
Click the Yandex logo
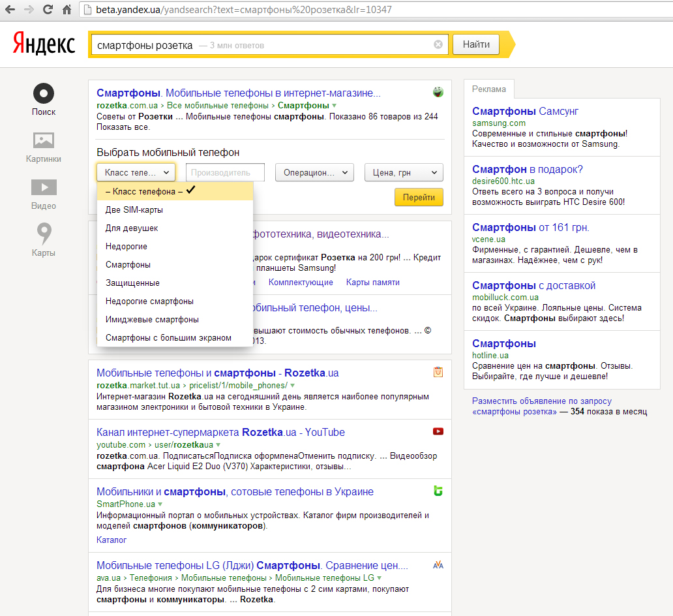pyautogui.click(x=44, y=44)
